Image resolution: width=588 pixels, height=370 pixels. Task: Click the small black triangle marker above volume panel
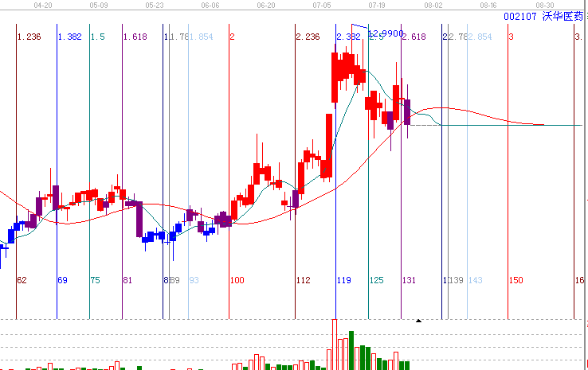pos(418,321)
